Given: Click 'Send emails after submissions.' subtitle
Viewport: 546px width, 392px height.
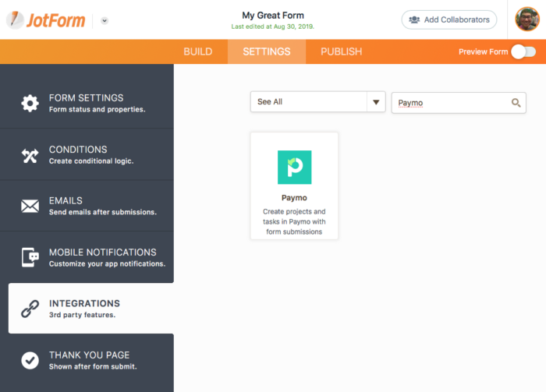Looking at the screenshot, I should click(x=103, y=212).
